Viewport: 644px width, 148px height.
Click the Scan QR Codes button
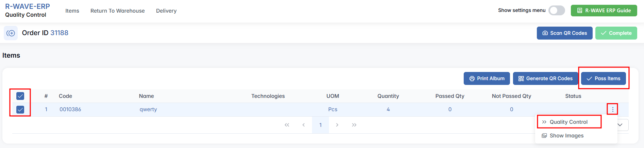(564, 33)
